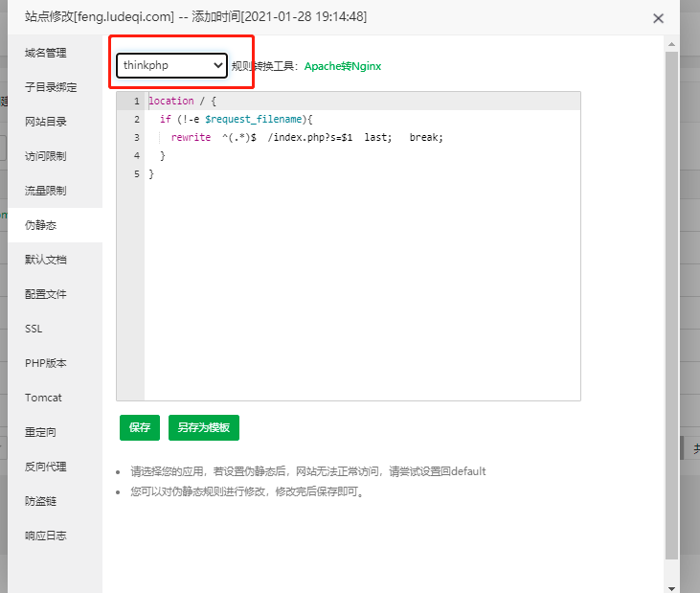Screen dimensions: 700x593
Task: Switch to 域名管理 tab
Action: (46, 53)
